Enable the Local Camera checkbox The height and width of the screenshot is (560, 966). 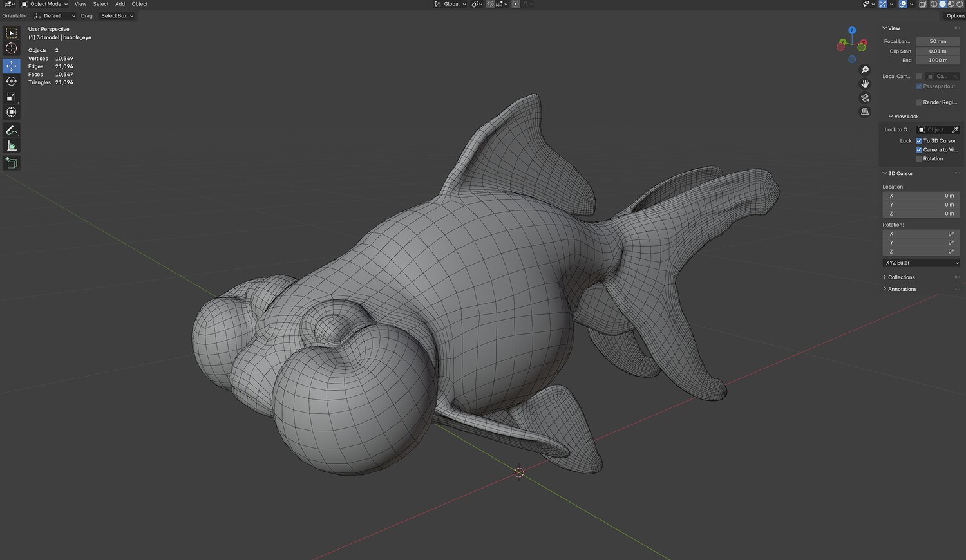[x=919, y=77]
